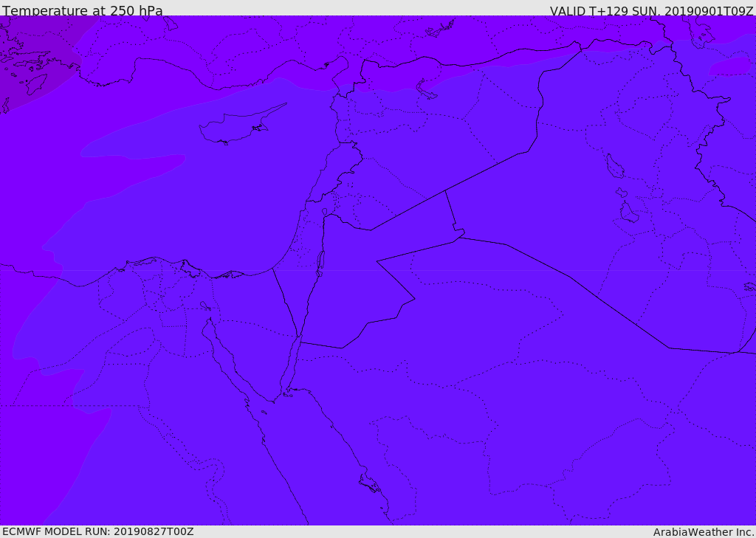This screenshot has height=538, width=756.
Task: Click the 'Temperature at 250 hPa' title
Action: [83, 10]
